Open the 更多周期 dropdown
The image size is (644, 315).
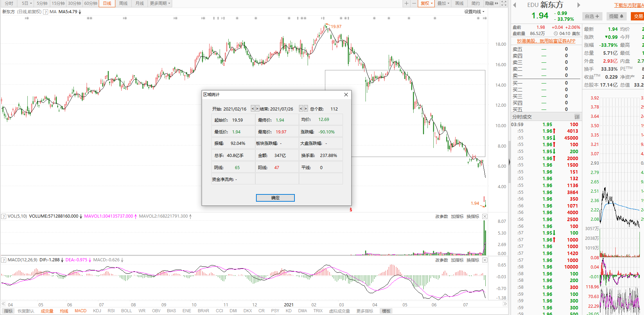160,3
